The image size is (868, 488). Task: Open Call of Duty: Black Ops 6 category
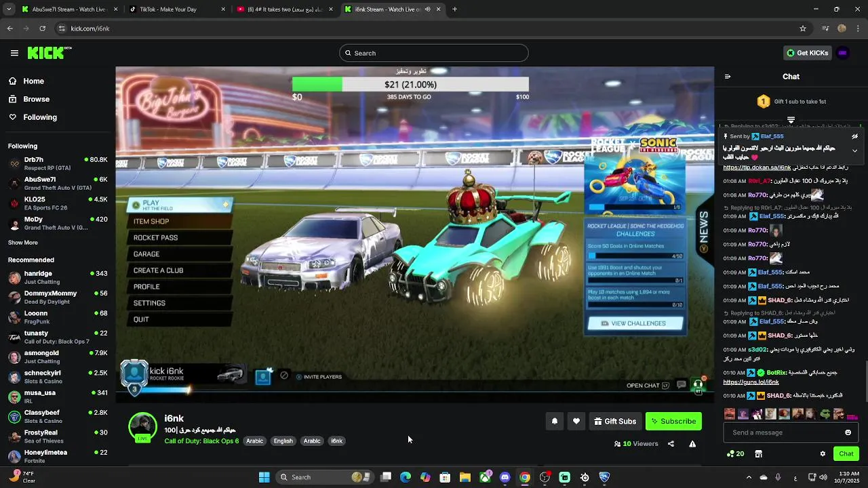(201, 441)
